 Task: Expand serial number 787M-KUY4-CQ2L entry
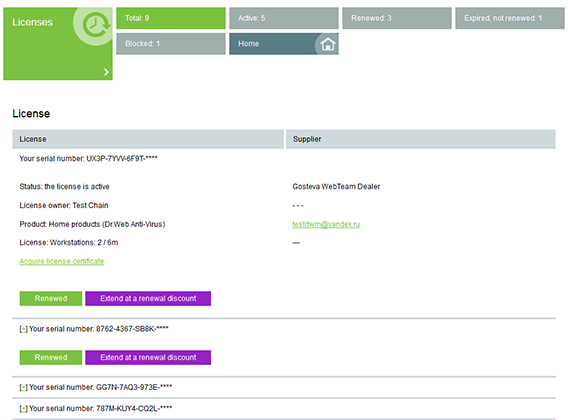[24, 409]
